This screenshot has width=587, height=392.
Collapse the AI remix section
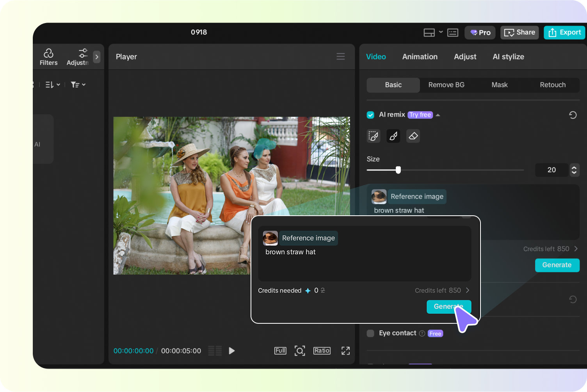(x=438, y=115)
